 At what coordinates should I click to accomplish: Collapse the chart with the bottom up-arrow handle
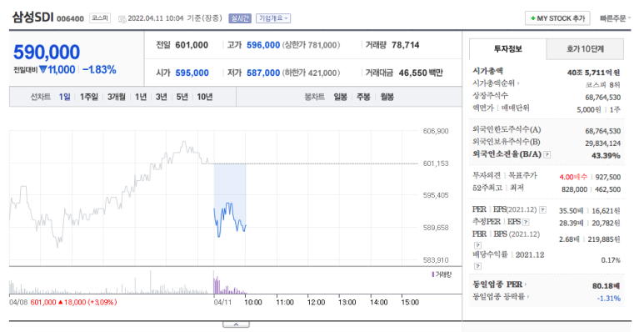[x=236, y=324]
